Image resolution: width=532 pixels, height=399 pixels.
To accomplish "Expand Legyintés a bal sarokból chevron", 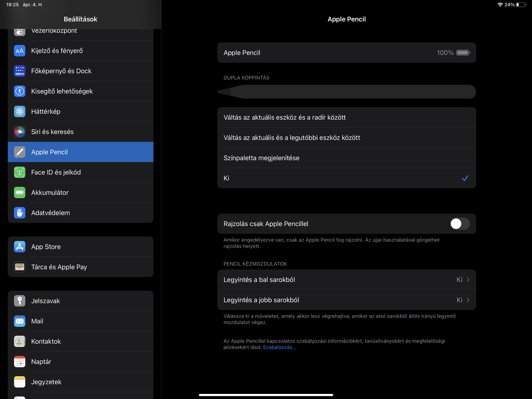I will [x=468, y=280].
